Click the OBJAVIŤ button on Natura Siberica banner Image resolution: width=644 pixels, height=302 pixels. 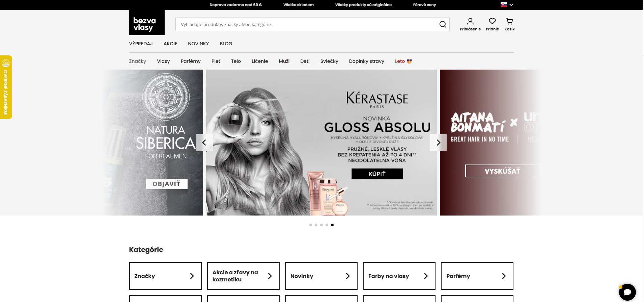[x=167, y=184]
